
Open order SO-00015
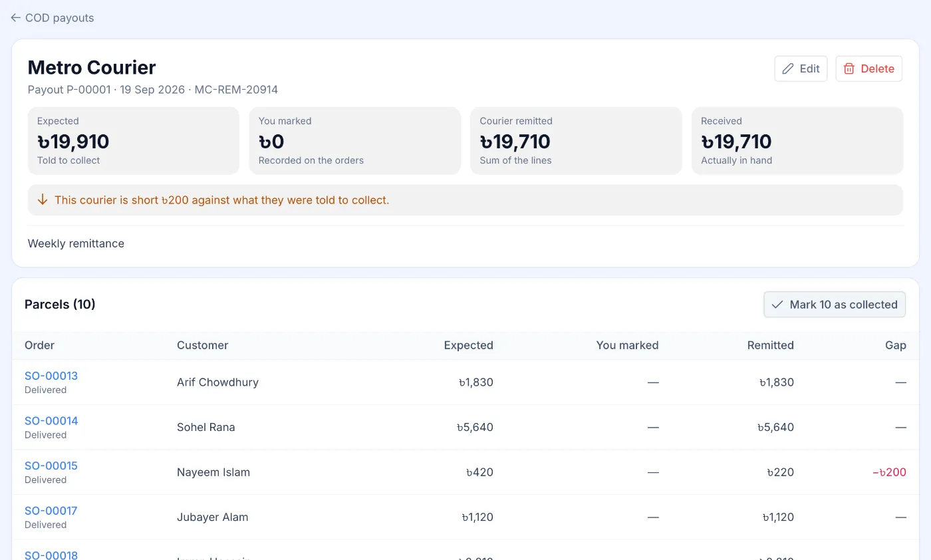pyautogui.click(x=51, y=466)
